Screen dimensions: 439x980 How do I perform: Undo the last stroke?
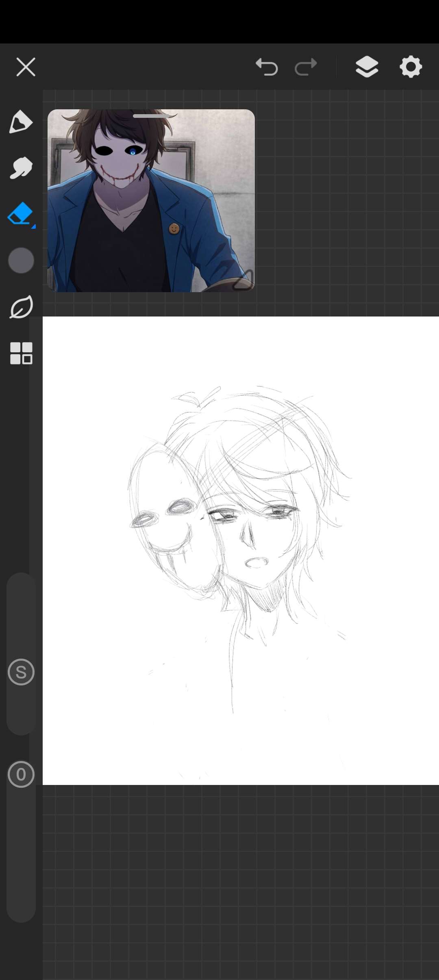point(267,67)
